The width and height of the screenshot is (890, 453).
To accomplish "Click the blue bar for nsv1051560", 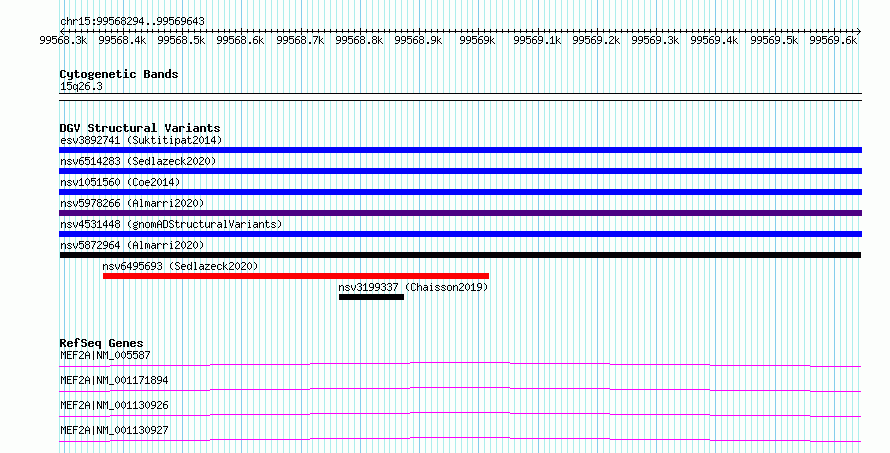I will coord(460,192).
